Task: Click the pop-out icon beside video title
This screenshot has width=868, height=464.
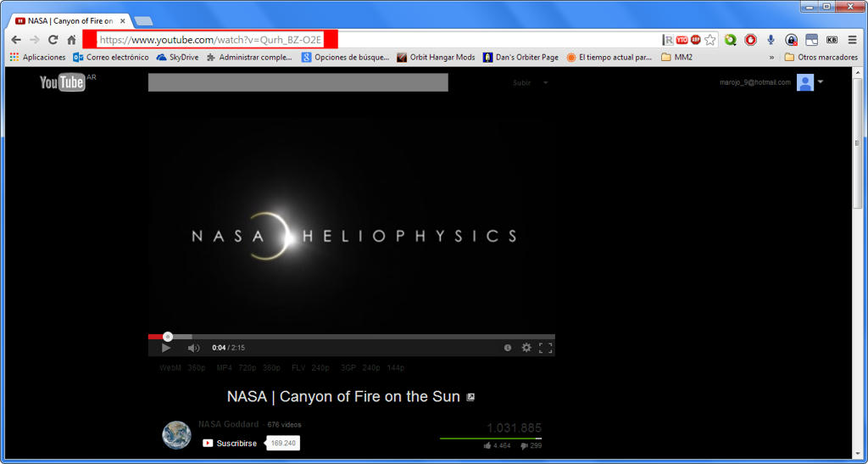Action: 470,397
